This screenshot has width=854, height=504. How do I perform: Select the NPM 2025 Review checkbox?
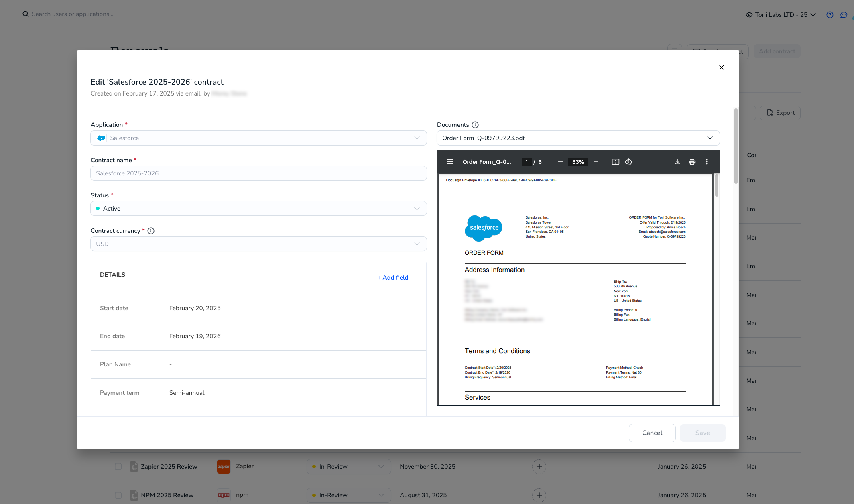coord(118,495)
